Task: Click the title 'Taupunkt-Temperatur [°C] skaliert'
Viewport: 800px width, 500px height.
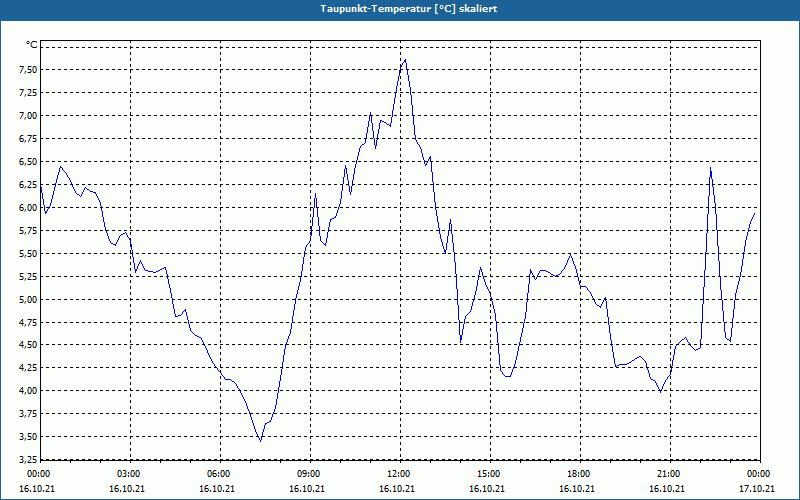Action: point(409,9)
